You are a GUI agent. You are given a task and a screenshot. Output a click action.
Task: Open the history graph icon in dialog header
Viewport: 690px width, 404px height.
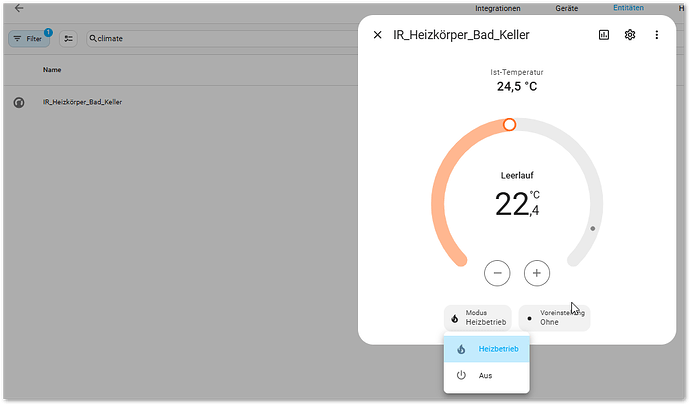pos(603,35)
